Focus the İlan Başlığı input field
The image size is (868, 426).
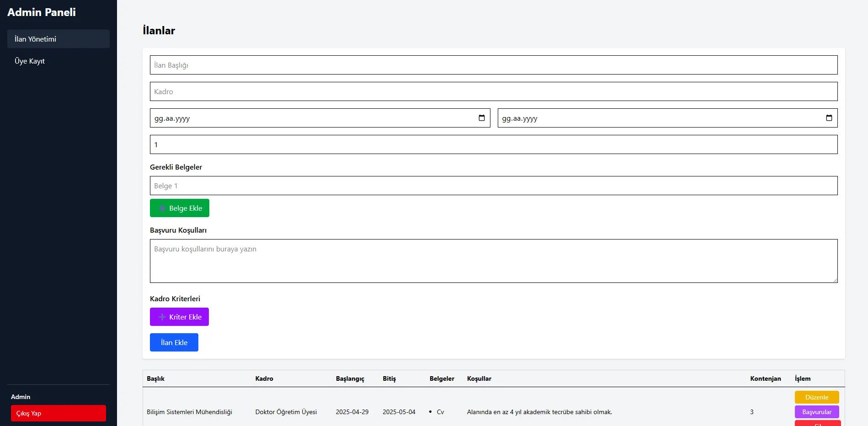pos(494,65)
